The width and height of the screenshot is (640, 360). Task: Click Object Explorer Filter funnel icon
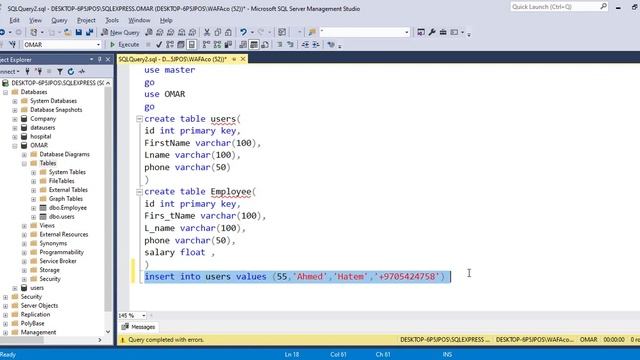pyautogui.click(x=60, y=71)
